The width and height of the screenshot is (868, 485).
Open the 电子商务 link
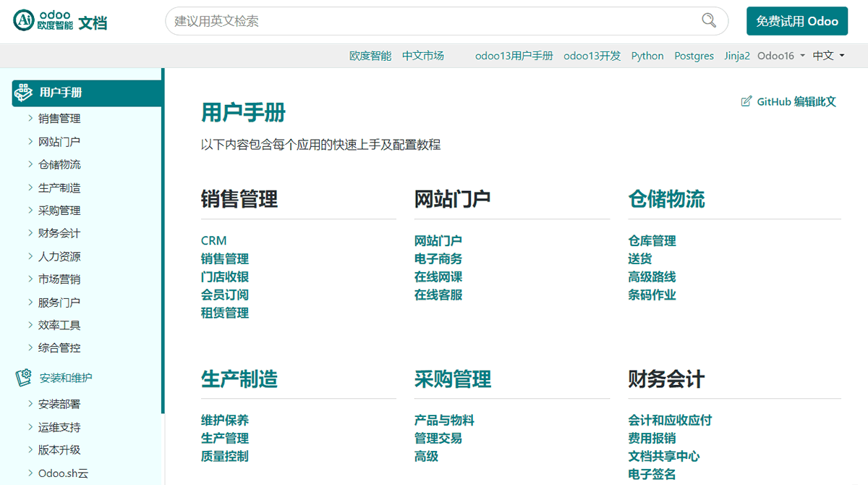click(438, 258)
